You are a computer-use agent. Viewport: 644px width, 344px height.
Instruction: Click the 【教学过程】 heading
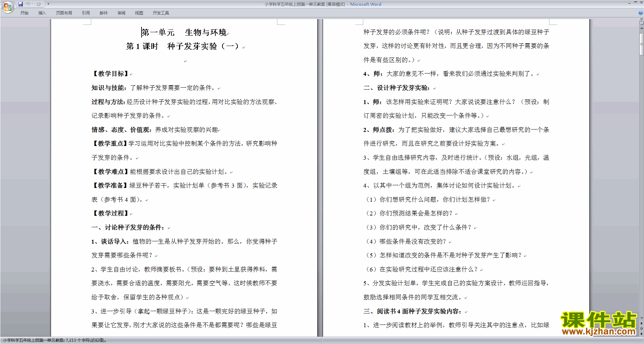click(x=110, y=213)
